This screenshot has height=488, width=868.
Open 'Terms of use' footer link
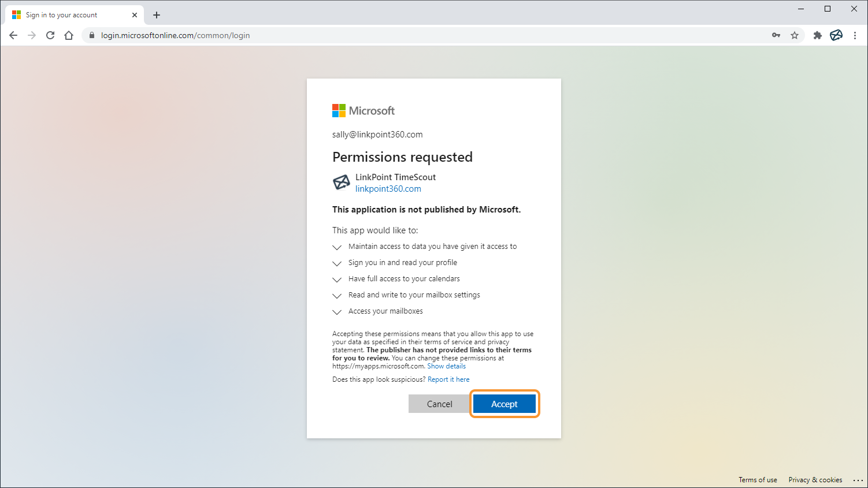pos(758,480)
